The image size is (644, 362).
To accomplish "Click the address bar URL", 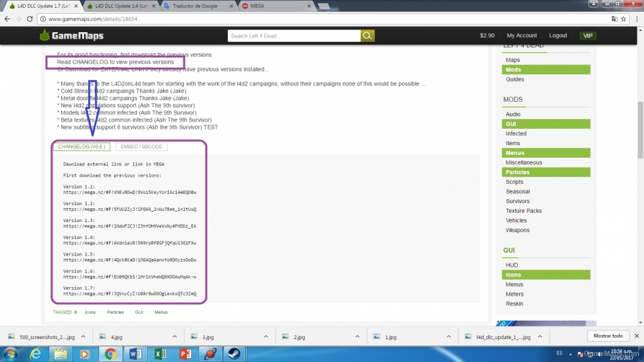I will tap(93, 19).
